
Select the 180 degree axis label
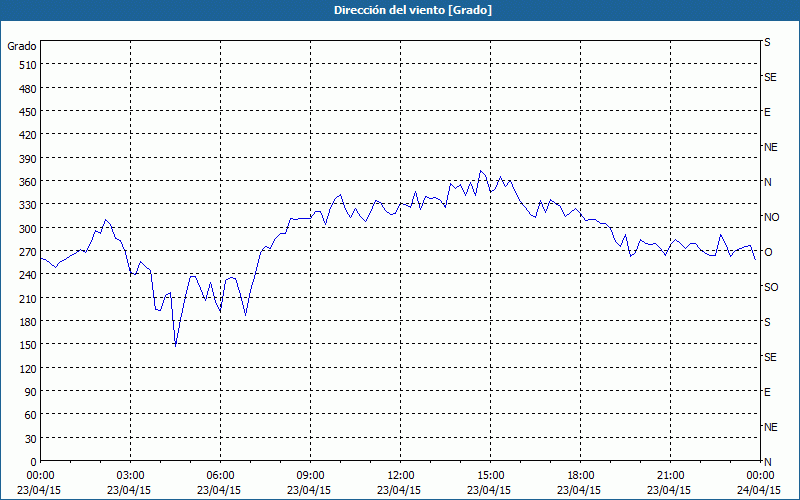pyautogui.click(x=28, y=322)
